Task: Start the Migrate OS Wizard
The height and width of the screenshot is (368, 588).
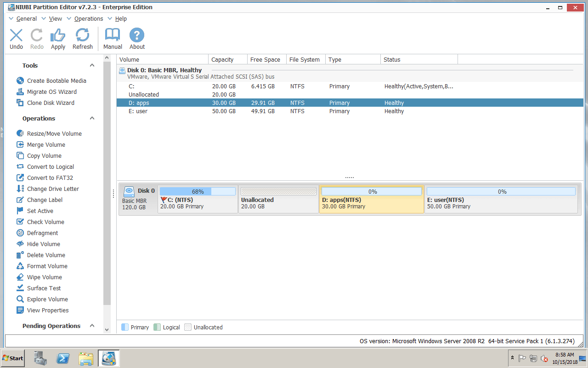Action: click(x=47, y=92)
